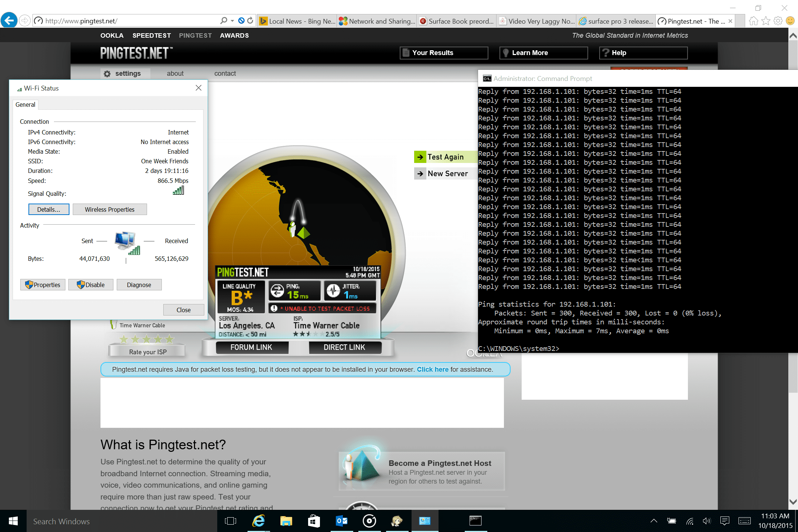Open browser tools gear icon
Image resolution: width=798 pixels, height=532 pixels.
point(778,21)
